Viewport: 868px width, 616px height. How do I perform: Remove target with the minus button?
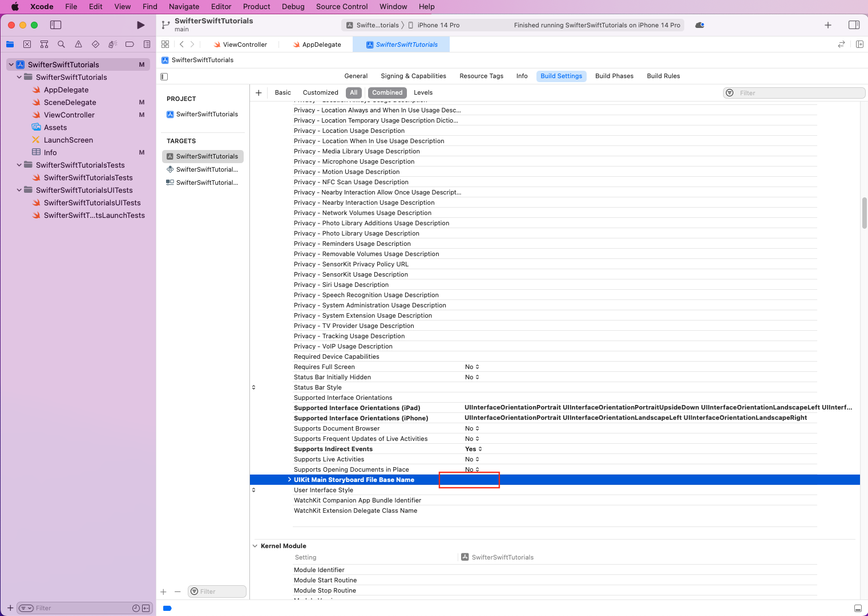click(x=177, y=592)
